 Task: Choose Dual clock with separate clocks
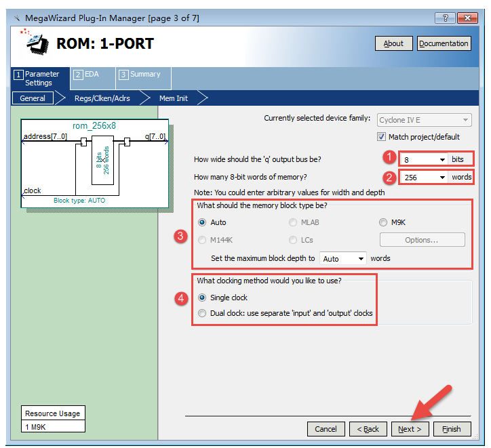[202, 313]
